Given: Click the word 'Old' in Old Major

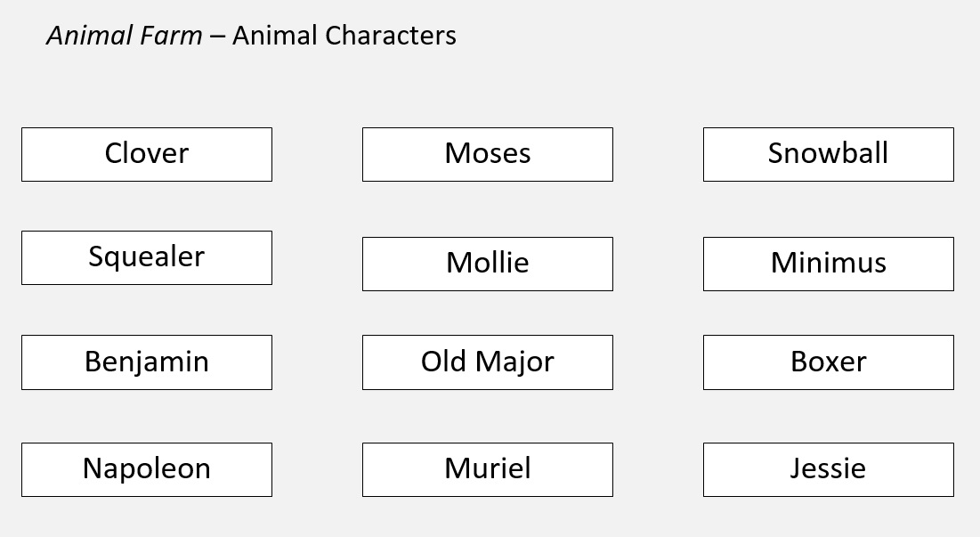Looking at the screenshot, I should point(444,362).
